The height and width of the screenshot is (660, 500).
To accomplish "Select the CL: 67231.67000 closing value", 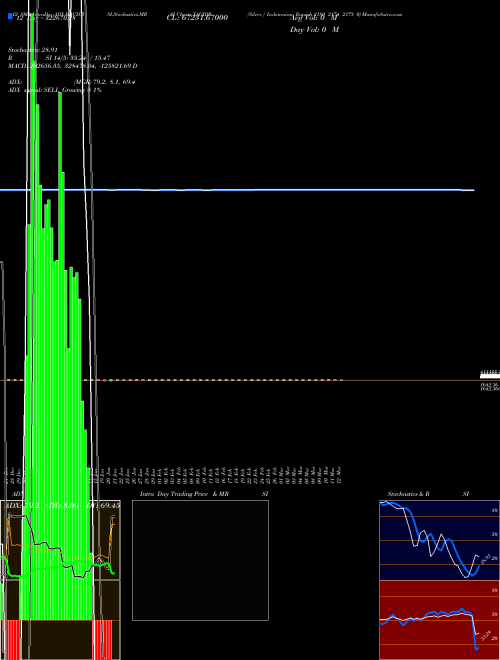I will [197, 18].
